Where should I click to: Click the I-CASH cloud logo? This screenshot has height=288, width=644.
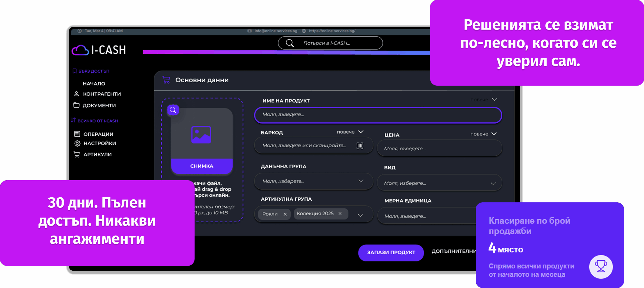pyautogui.click(x=80, y=50)
